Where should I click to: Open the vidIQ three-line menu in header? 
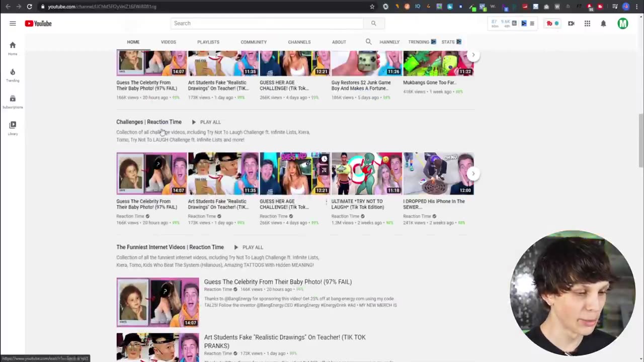[532, 24]
